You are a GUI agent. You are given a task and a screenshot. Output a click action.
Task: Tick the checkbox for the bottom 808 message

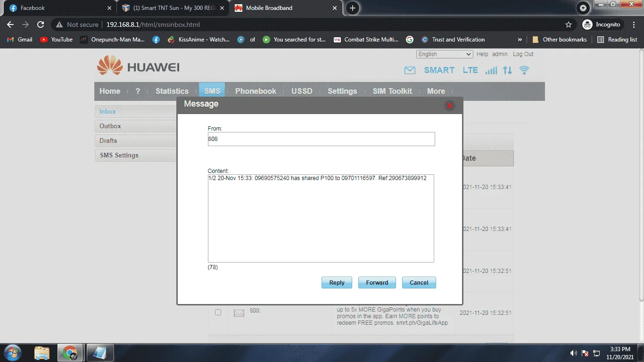(x=218, y=312)
